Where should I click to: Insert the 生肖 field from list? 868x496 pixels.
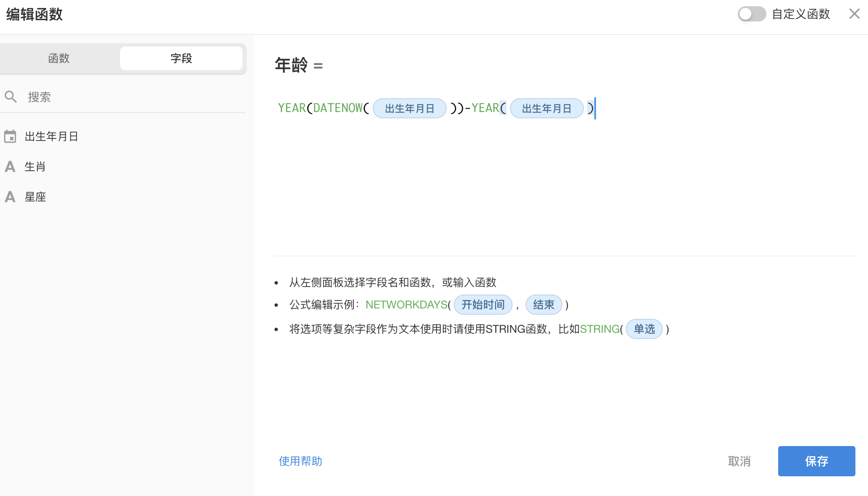pos(35,167)
